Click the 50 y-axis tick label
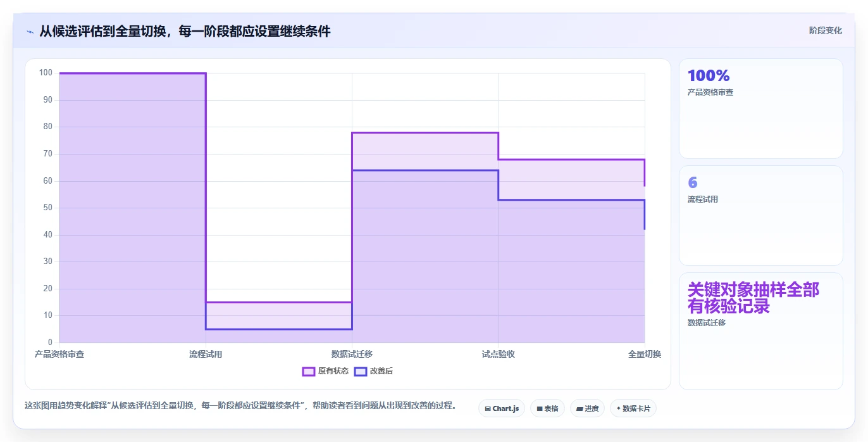Image resolution: width=868 pixels, height=442 pixels. click(x=48, y=208)
